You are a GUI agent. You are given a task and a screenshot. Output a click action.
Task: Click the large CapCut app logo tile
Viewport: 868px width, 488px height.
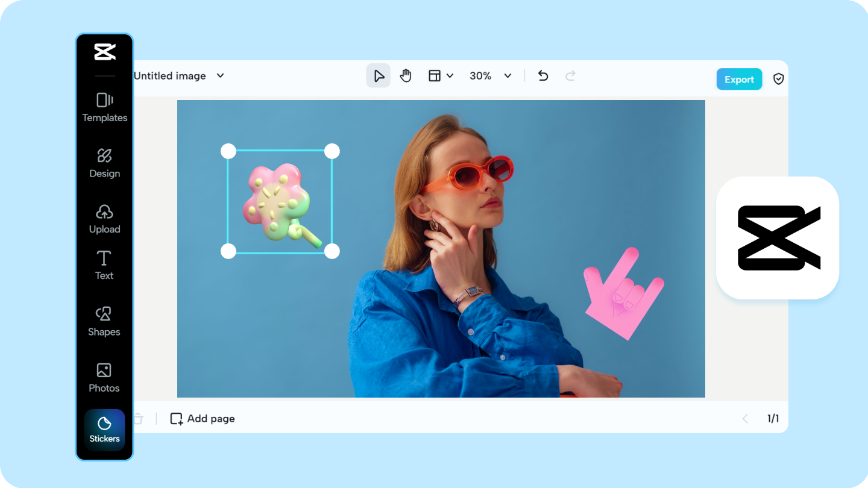[x=778, y=238]
